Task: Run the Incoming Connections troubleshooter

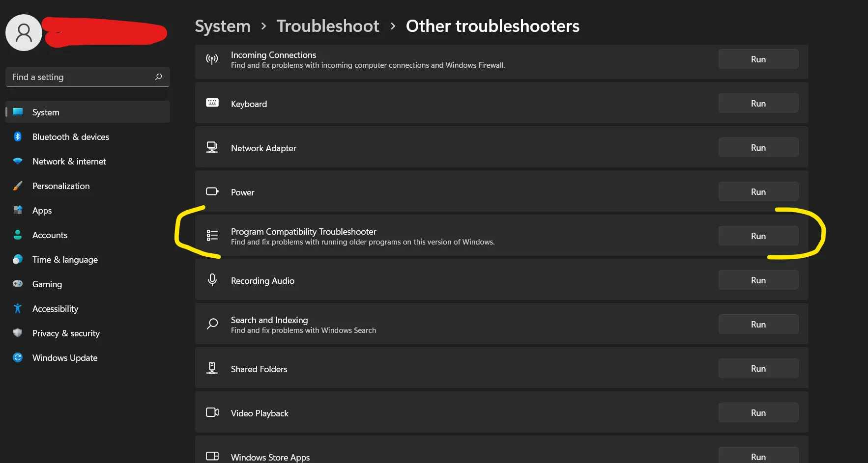Action: click(758, 59)
